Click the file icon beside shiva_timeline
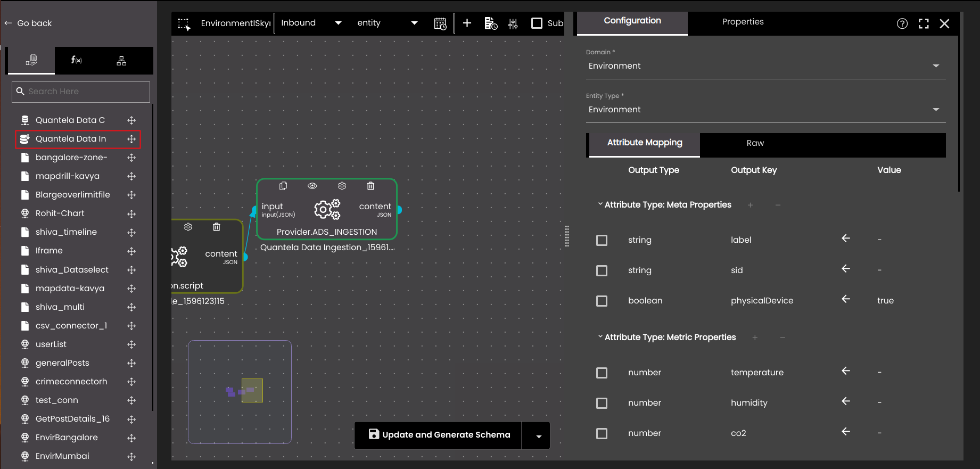Screen dimensions: 980x469 (24, 232)
